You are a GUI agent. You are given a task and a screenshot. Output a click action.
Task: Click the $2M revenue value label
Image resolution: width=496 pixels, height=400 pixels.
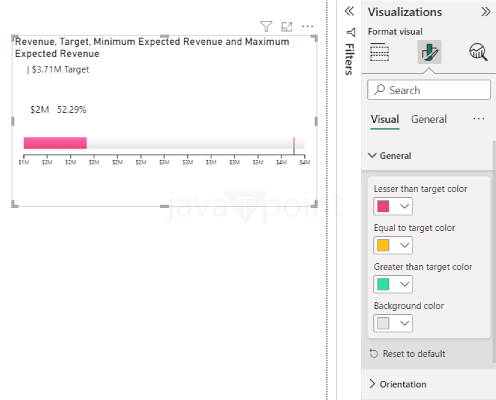[x=40, y=110]
